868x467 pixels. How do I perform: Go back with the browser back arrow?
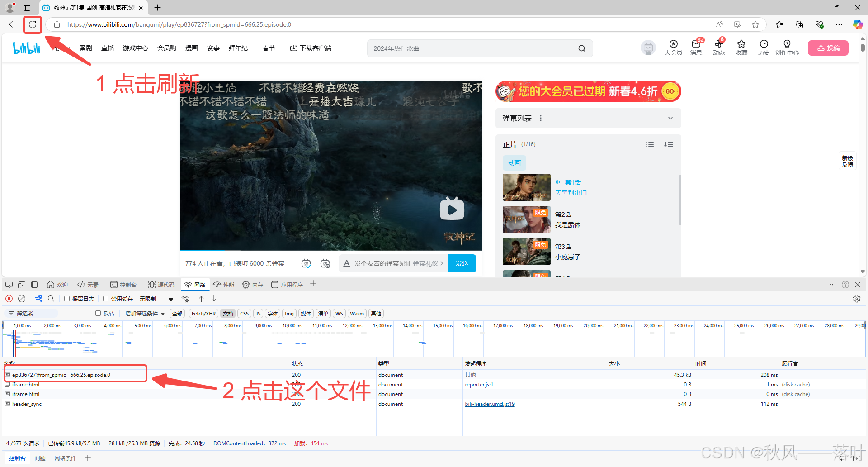13,24
